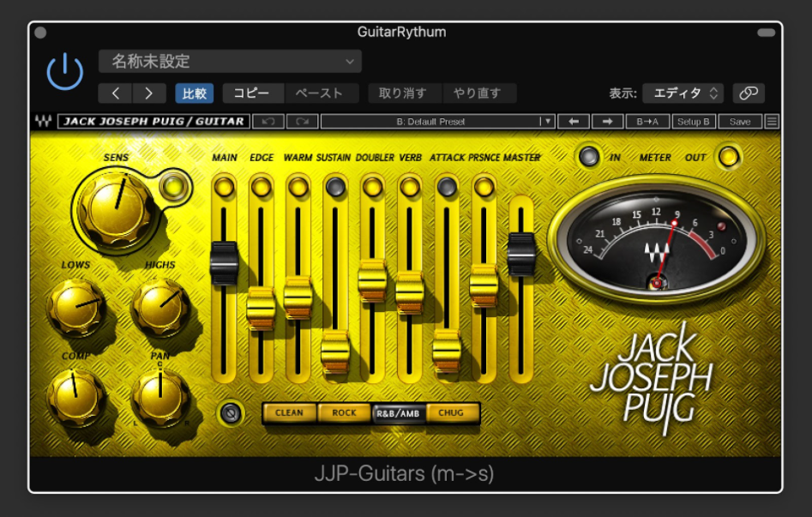Switch meter to IN with LED
The image size is (812, 517).
(589, 156)
